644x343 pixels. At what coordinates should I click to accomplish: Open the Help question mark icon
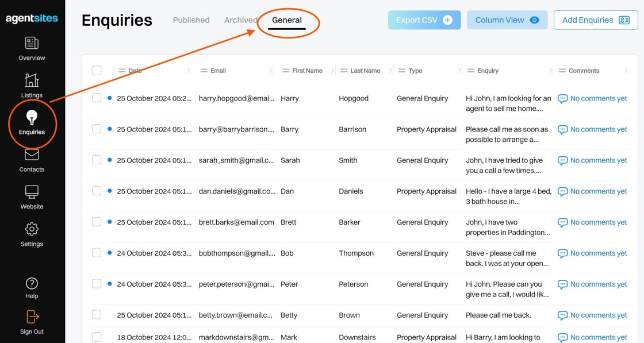(x=32, y=283)
